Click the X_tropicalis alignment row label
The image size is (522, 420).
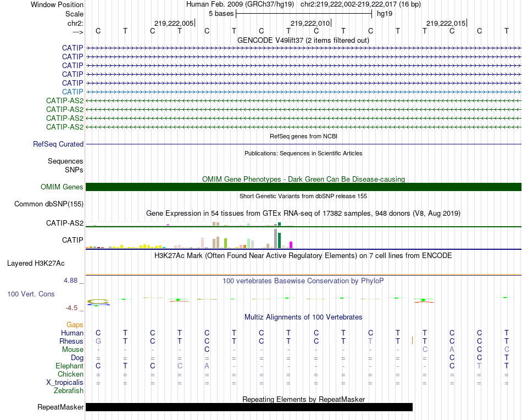tap(65, 383)
